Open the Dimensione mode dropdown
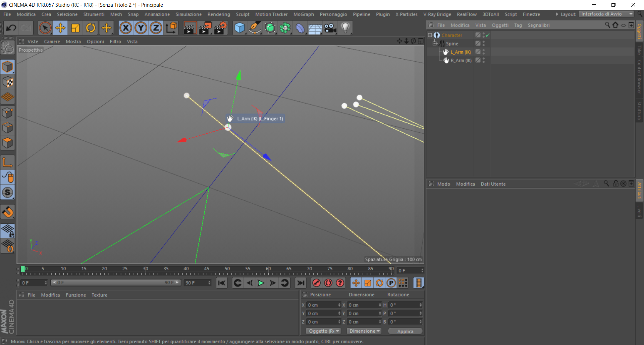The width and height of the screenshot is (644, 345). pos(364,331)
